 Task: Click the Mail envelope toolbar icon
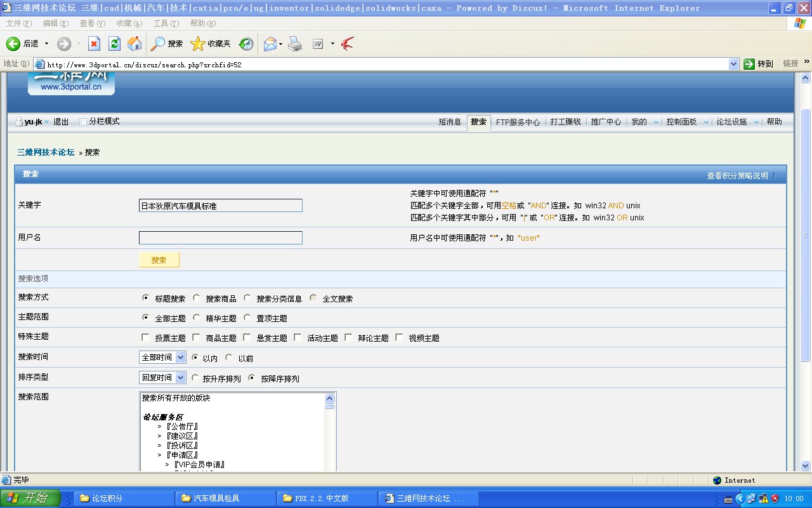(270, 44)
